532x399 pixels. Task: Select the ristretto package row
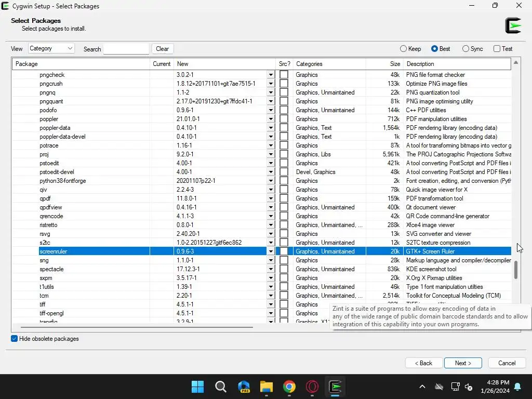tap(262, 225)
